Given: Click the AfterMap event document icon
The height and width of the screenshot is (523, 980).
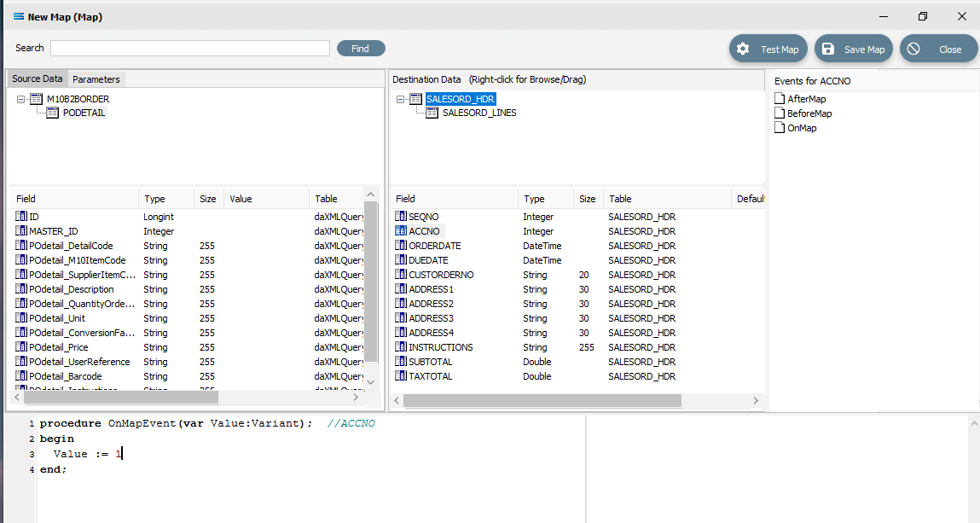Looking at the screenshot, I should (x=780, y=98).
